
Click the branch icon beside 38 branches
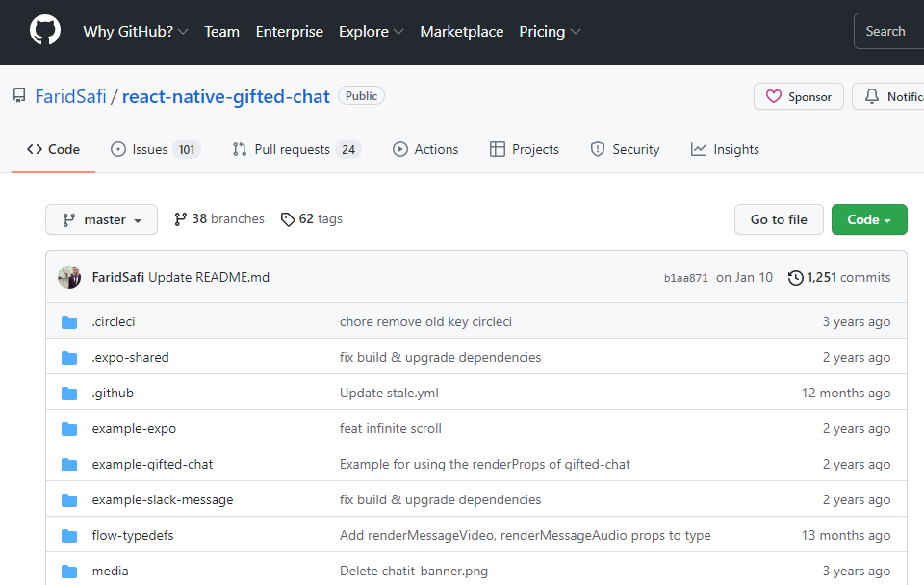(180, 219)
